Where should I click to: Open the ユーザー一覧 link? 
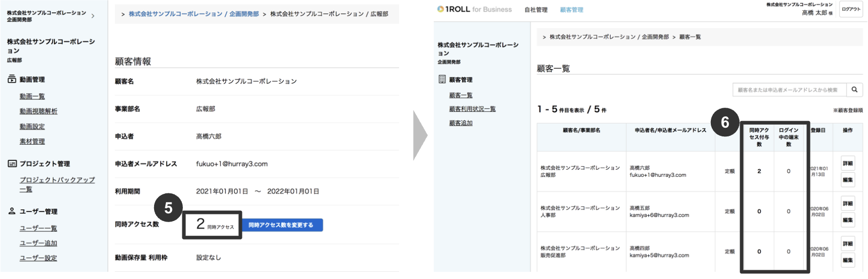point(39,228)
